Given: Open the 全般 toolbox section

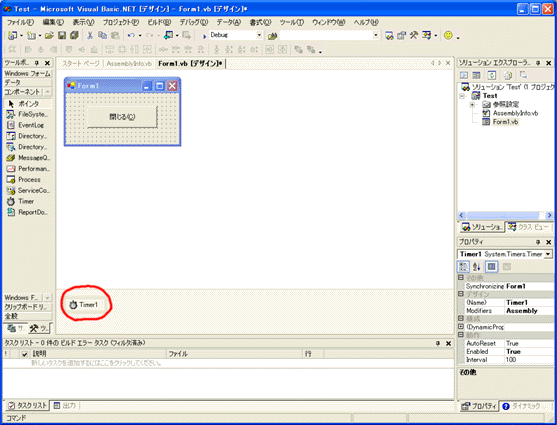Looking at the screenshot, I should tap(28, 316).
